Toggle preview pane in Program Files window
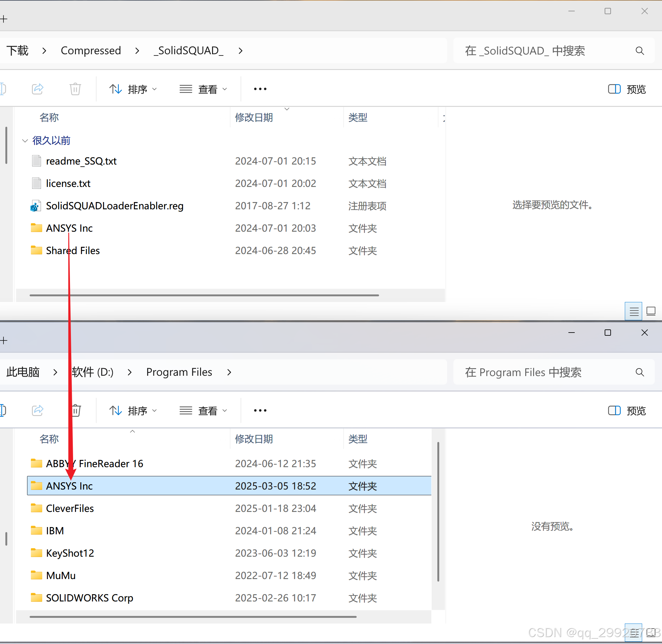Screen dimensions: 662x644 [x=626, y=411]
